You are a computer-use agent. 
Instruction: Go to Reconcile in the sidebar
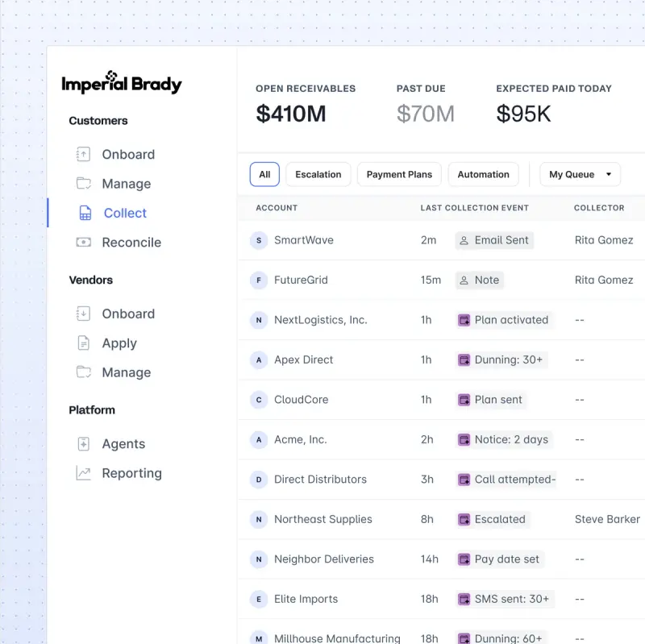[131, 243]
